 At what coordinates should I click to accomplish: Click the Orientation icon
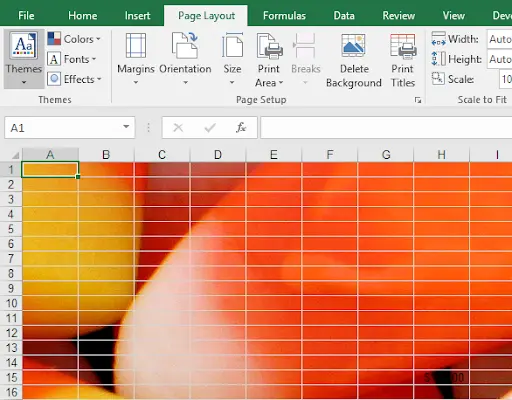tap(185, 45)
